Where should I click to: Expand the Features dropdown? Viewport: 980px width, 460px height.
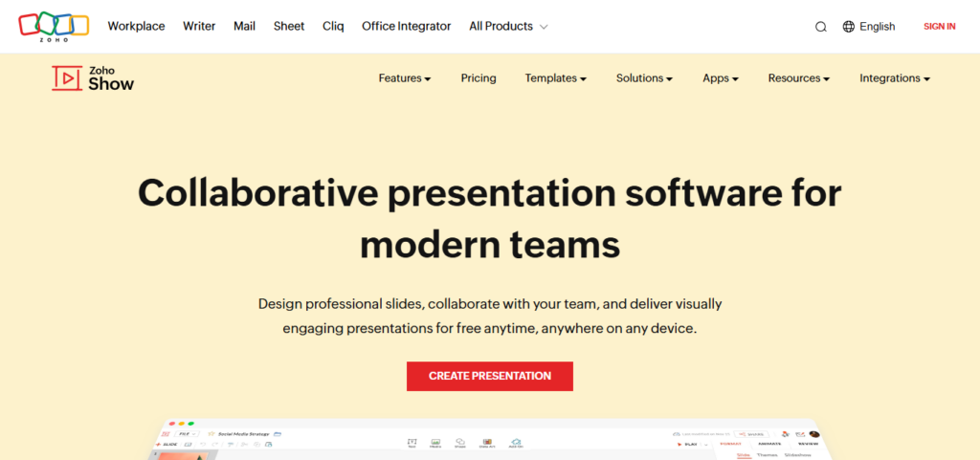pyautogui.click(x=405, y=78)
